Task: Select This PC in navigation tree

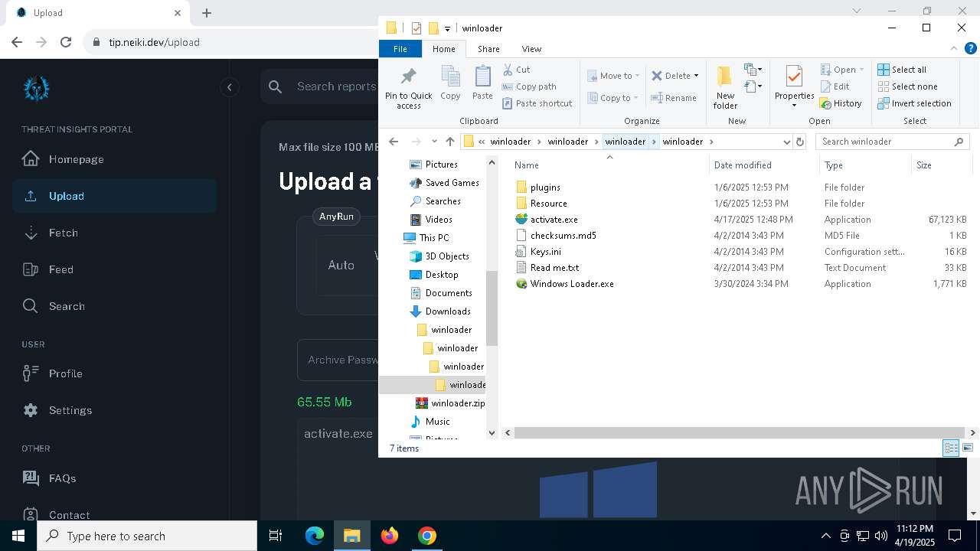Action: click(434, 238)
